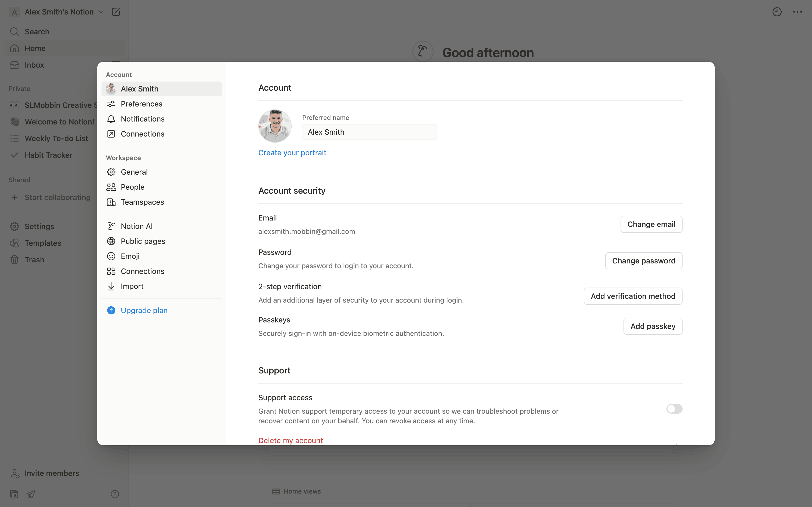This screenshot has height=507, width=812.
Task: Click the paper plane icon in sidebar
Action: click(x=31, y=494)
